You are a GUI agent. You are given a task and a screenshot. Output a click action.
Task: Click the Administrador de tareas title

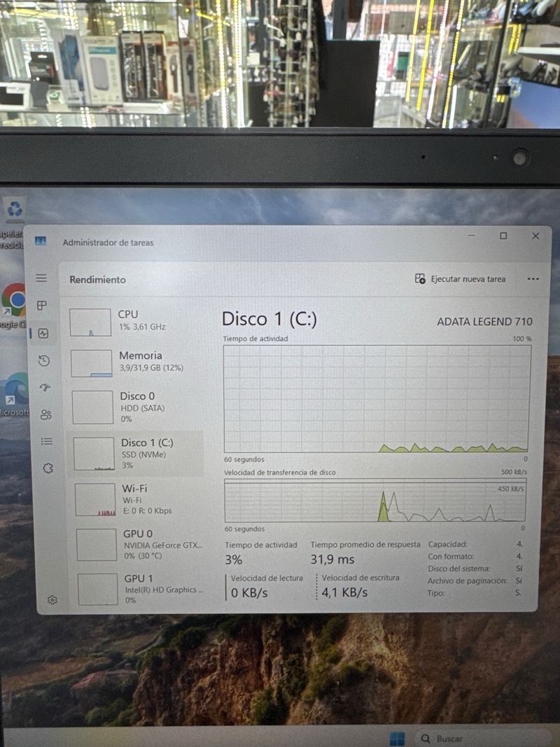point(108,242)
